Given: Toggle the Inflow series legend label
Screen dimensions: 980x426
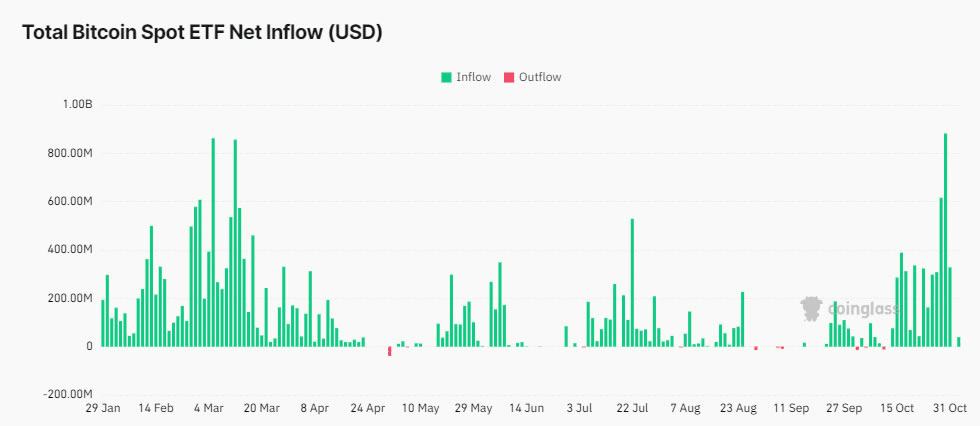Looking at the screenshot, I should click(473, 77).
